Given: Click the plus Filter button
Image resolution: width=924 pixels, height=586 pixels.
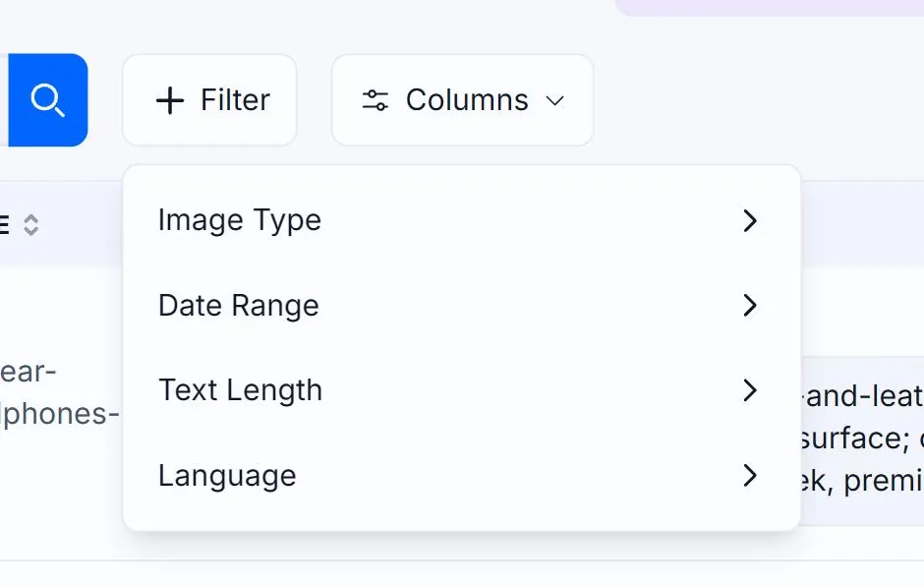Looking at the screenshot, I should 209,99.
